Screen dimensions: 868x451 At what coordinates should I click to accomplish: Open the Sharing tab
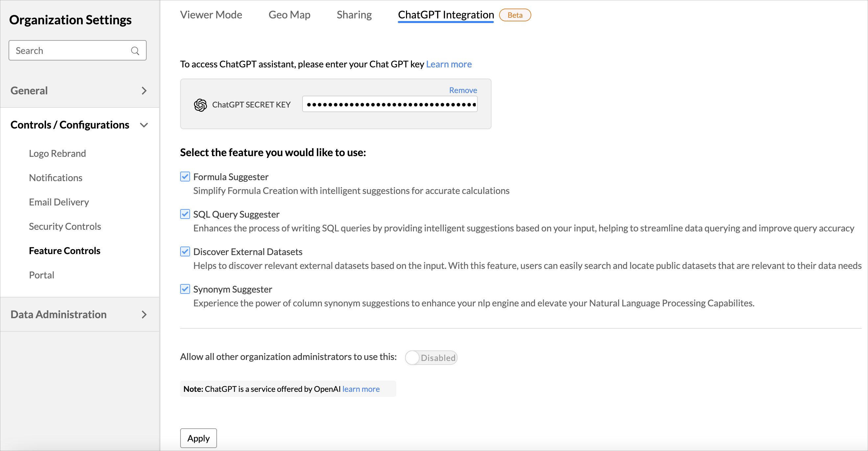[354, 14]
